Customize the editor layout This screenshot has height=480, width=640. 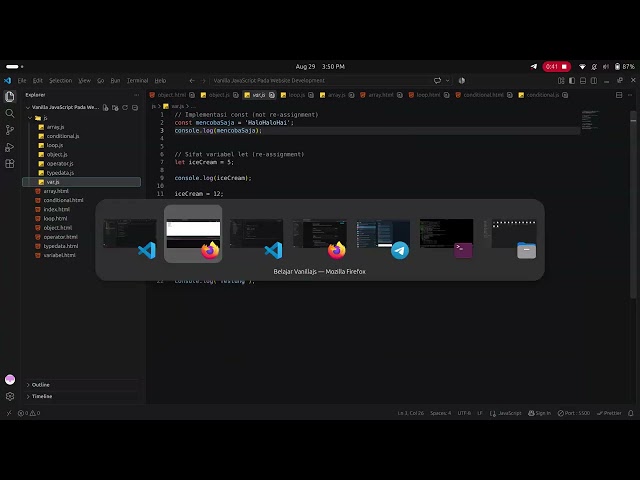[561, 80]
